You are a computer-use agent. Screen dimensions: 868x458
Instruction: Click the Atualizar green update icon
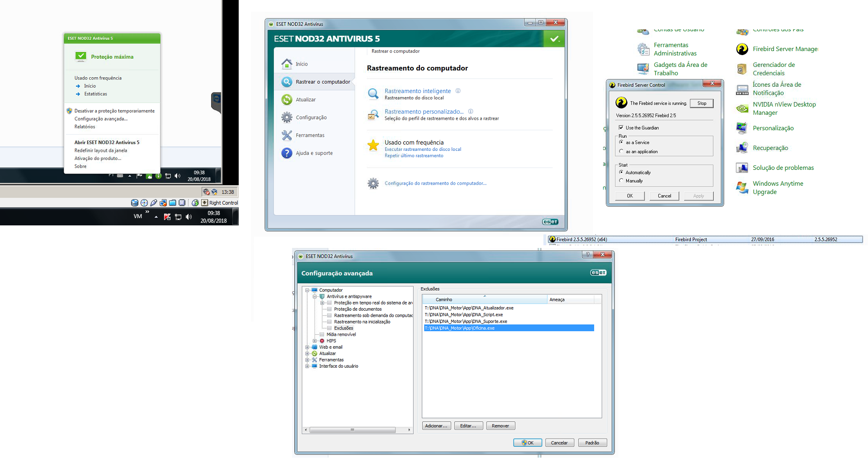tap(287, 100)
